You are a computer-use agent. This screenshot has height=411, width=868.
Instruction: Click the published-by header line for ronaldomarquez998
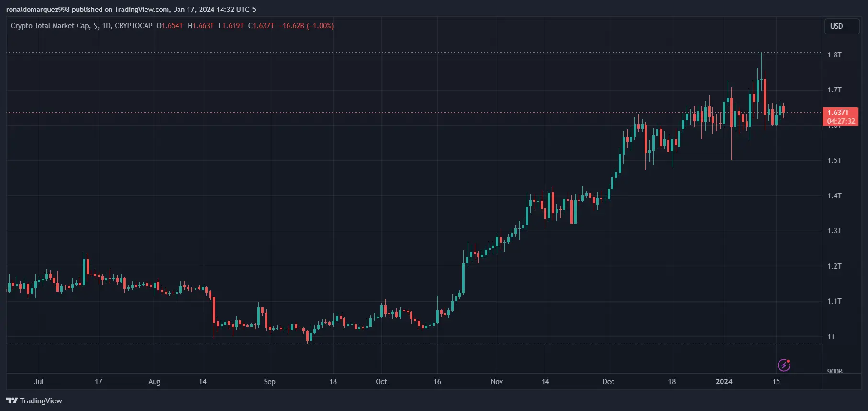tap(131, 10)
